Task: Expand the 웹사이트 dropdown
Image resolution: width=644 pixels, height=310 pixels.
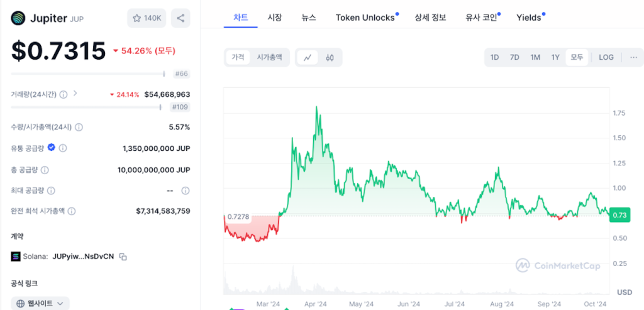Action: pyautogui.click(x=60, y=304)
